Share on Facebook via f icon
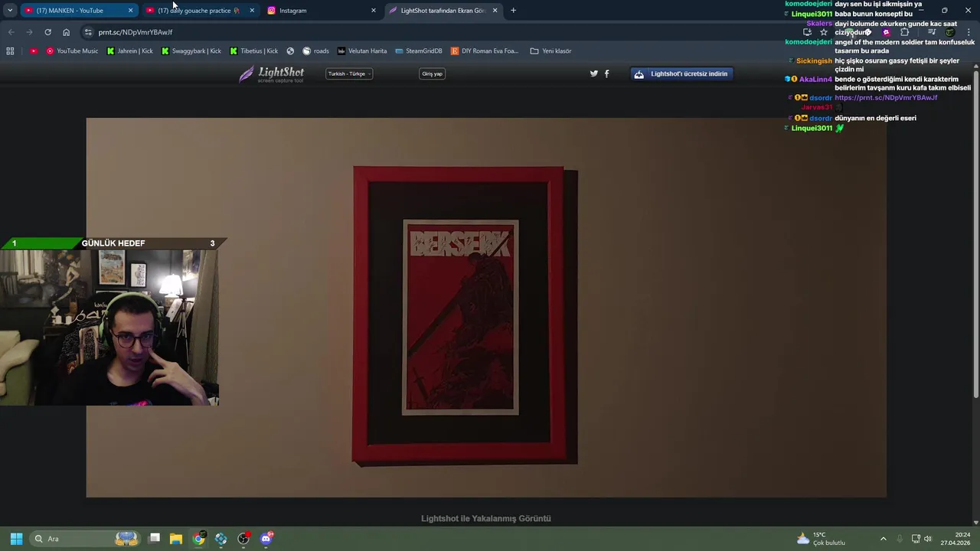Image resolution: width=980 pixels, height=551 pixels. (607, 73)
